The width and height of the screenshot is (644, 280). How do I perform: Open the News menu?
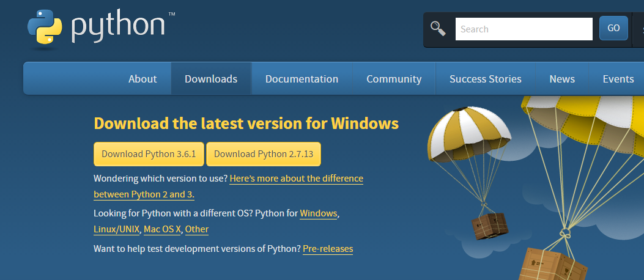point(562,79)
